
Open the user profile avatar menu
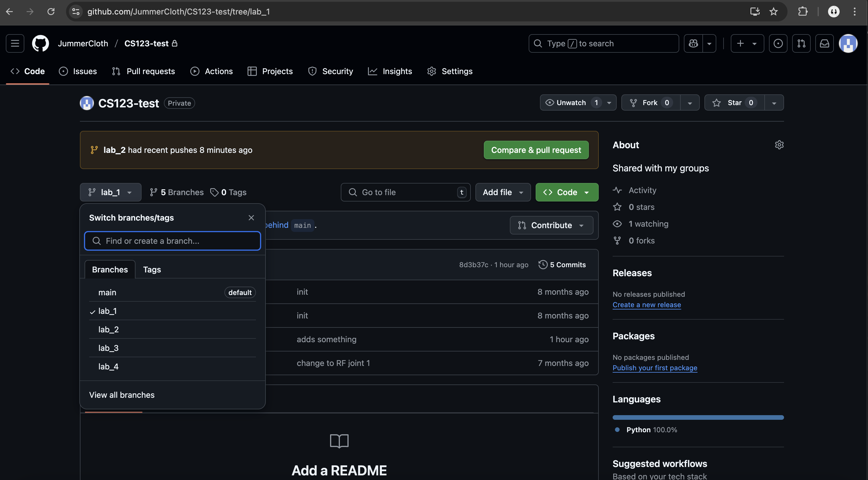coord(848,43)
